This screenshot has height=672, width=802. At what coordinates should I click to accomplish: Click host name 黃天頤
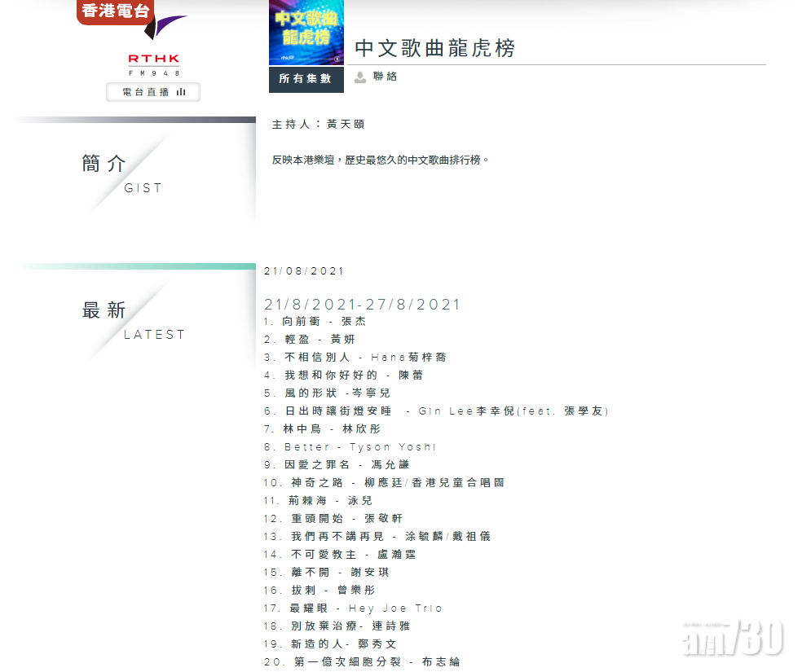[x=346, y=125]
